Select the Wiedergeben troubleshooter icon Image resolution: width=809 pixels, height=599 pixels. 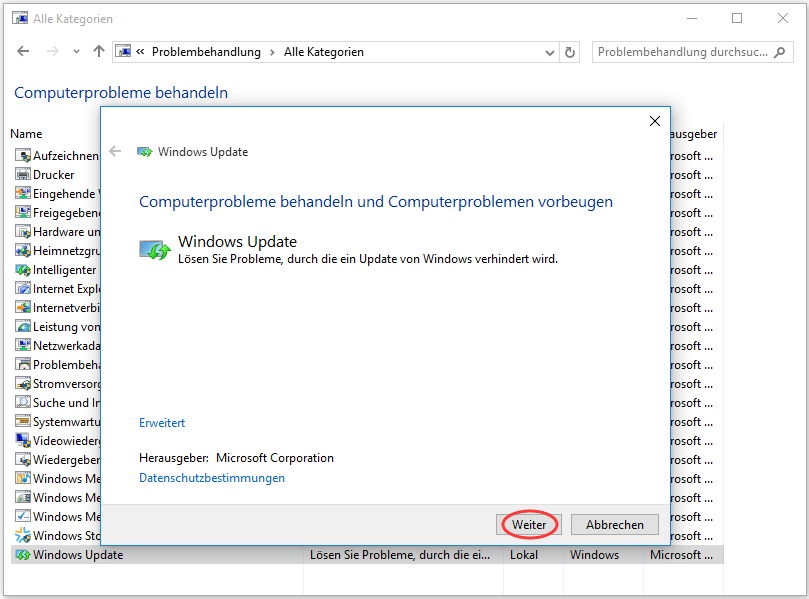pos(23,460)
